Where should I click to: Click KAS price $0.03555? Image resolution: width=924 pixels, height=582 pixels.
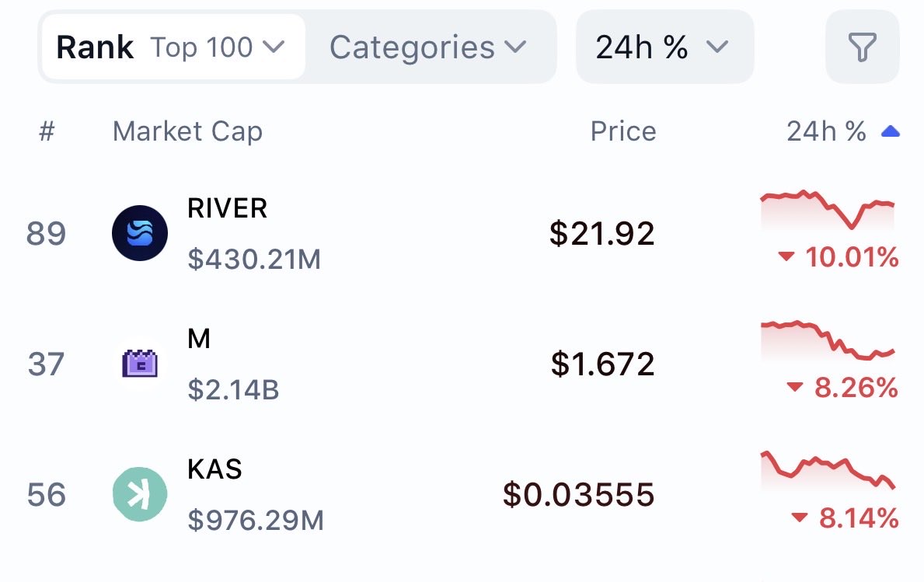click(x=578, y=494)
